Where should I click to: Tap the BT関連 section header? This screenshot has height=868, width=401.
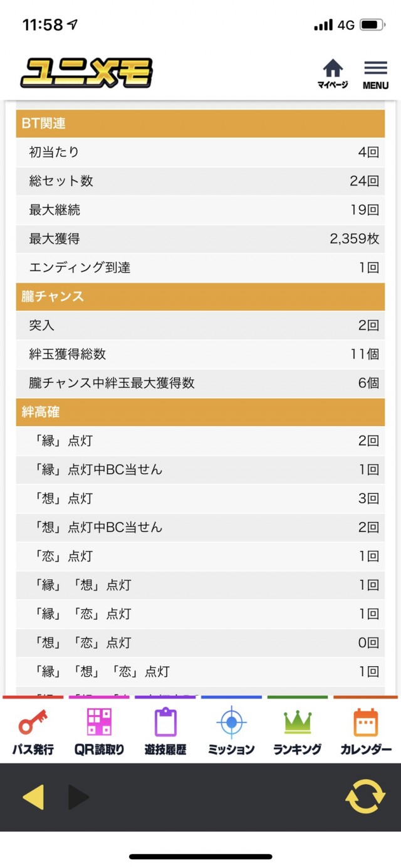[200, 123]
